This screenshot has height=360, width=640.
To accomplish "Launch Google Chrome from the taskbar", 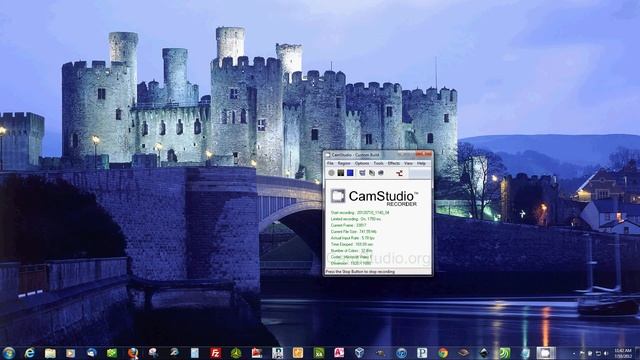I will coord(443,353).
